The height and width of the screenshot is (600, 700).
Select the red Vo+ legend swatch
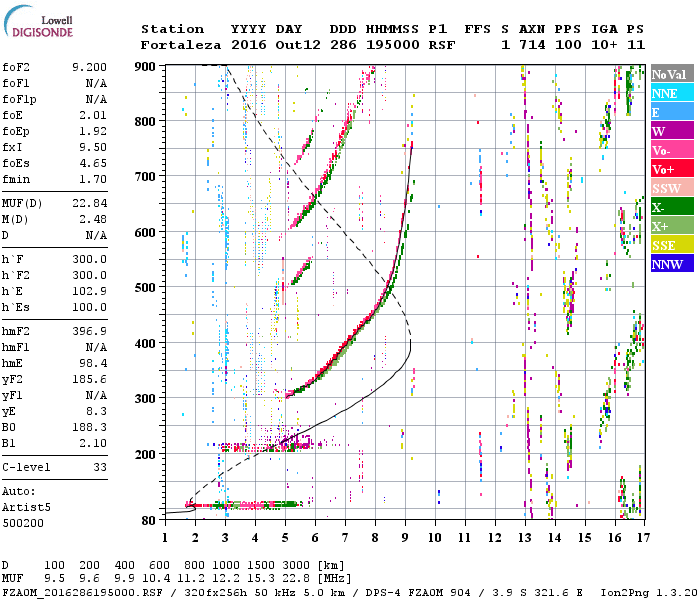pos(672,169)
